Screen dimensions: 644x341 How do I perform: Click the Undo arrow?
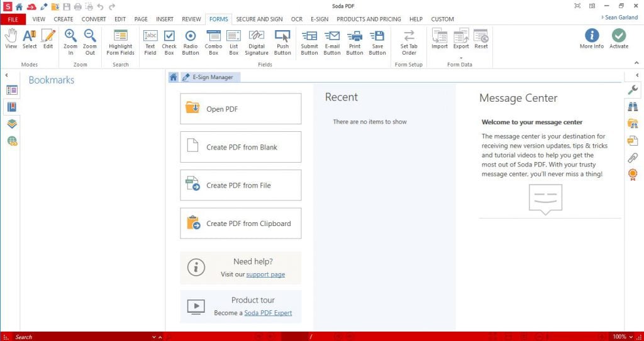click(100, 6)
